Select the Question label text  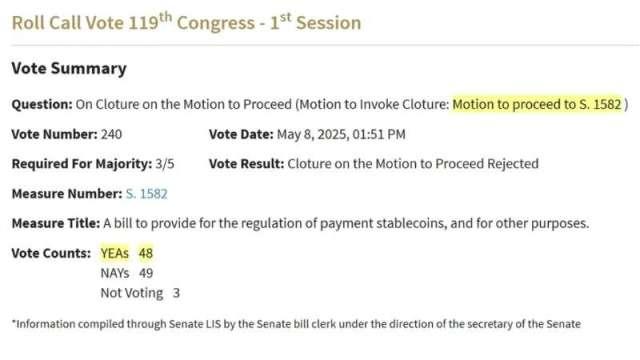coord(42,104)
